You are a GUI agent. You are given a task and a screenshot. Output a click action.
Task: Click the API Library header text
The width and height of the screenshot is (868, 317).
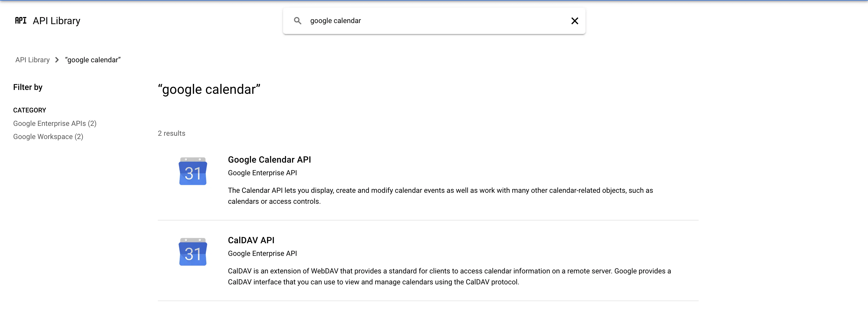tap(56, 21)
